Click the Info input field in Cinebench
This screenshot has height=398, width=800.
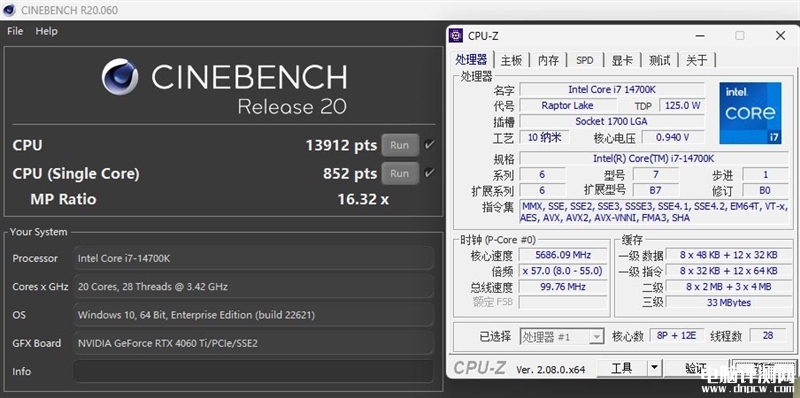point(254,371)
